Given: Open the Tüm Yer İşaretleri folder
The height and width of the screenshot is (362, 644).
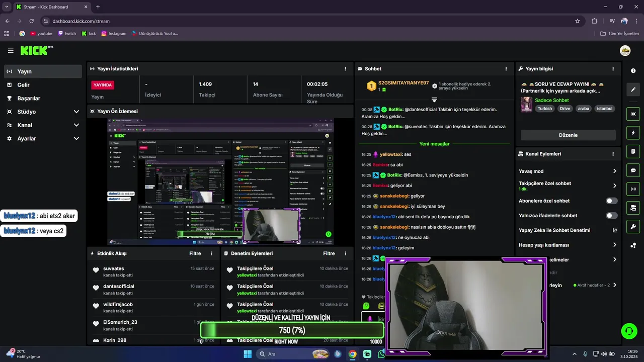Looking at the screenshot, I should click(620, 34).
